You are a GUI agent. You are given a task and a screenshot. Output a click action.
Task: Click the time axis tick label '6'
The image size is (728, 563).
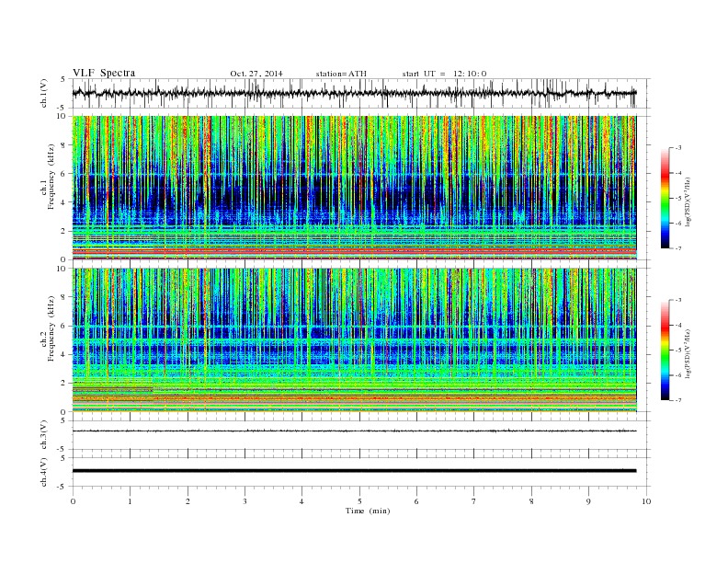point(416,501)
